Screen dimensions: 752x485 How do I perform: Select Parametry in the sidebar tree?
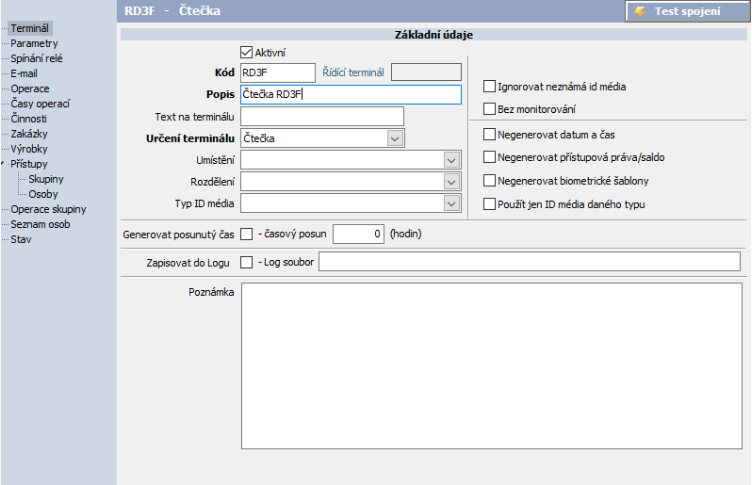[34, 44]
